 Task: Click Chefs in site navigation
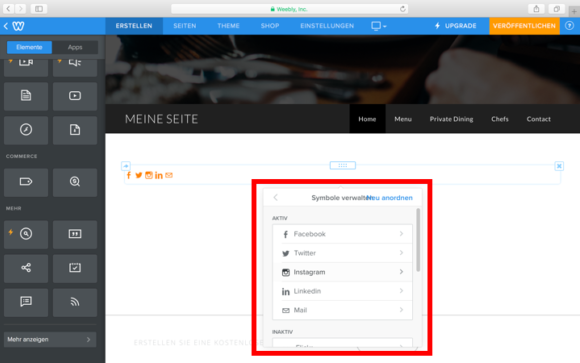[500, 119]
